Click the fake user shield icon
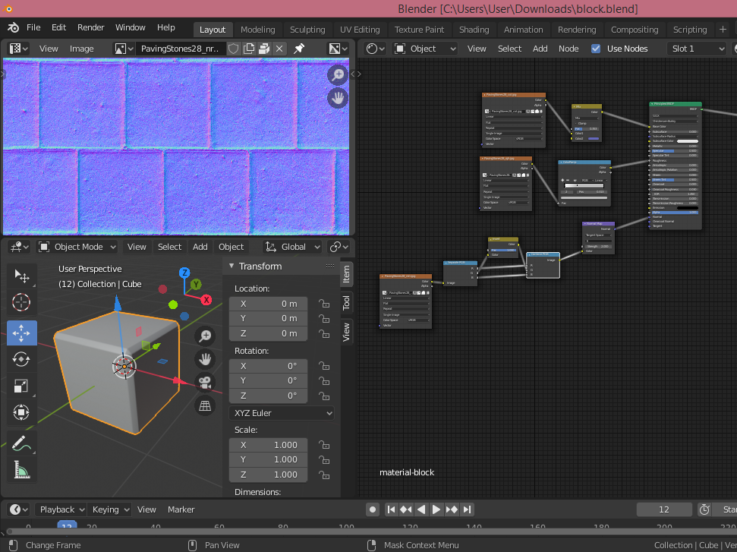Screen dimensions: 737x552 coord(234,48)
